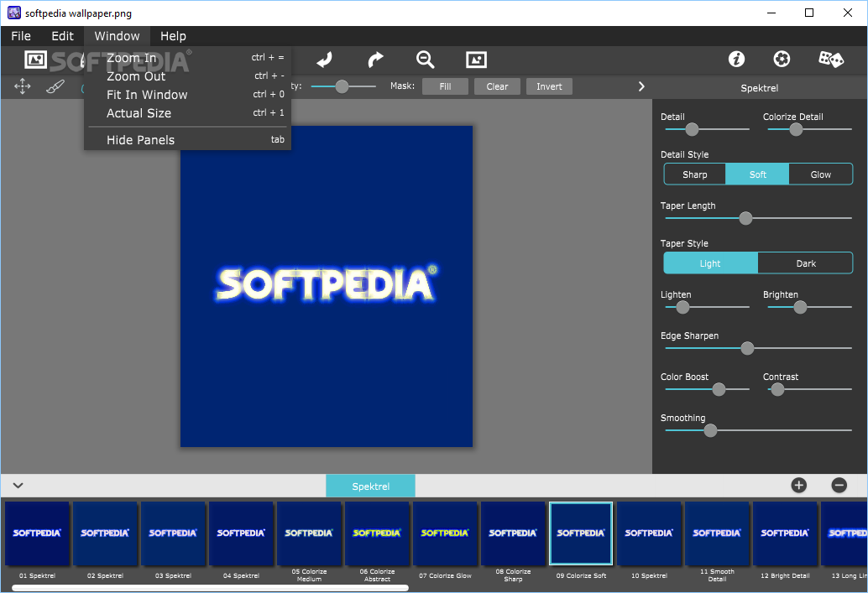
Task: Open the Help menu
Action: (173, 36)
